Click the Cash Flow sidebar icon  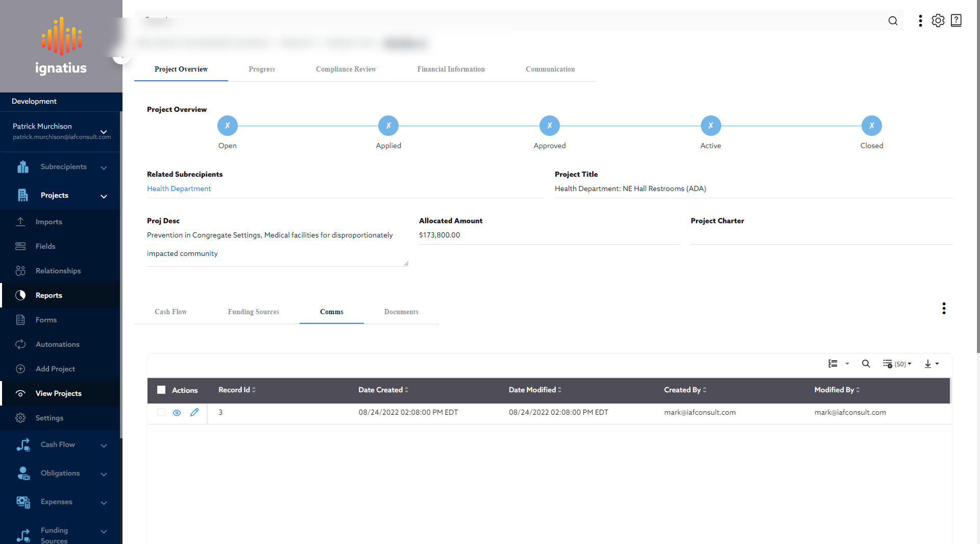(x=23, y=445)
